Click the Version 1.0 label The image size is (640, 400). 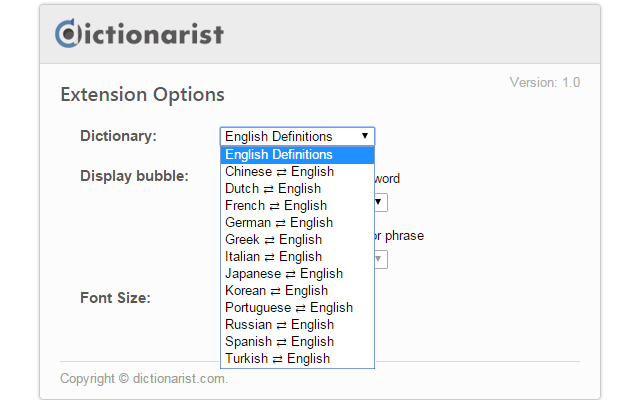pyautogui.click(x=544, y=82)
